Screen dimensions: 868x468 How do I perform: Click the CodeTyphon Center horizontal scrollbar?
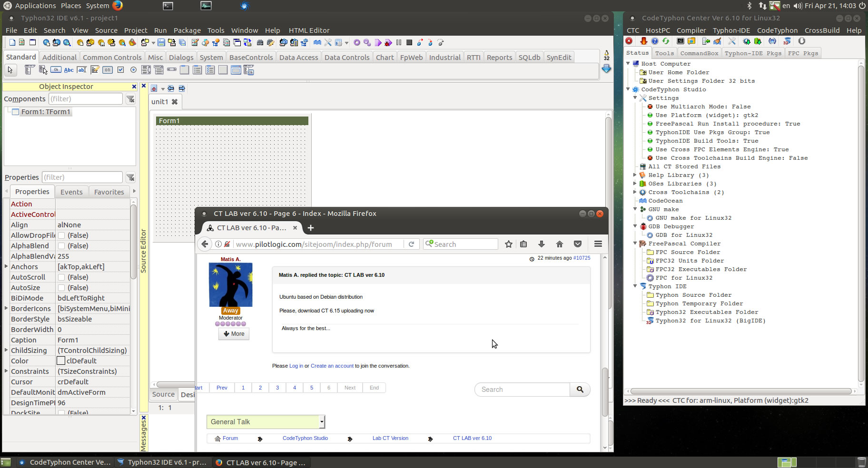click(x=740, y=391)
